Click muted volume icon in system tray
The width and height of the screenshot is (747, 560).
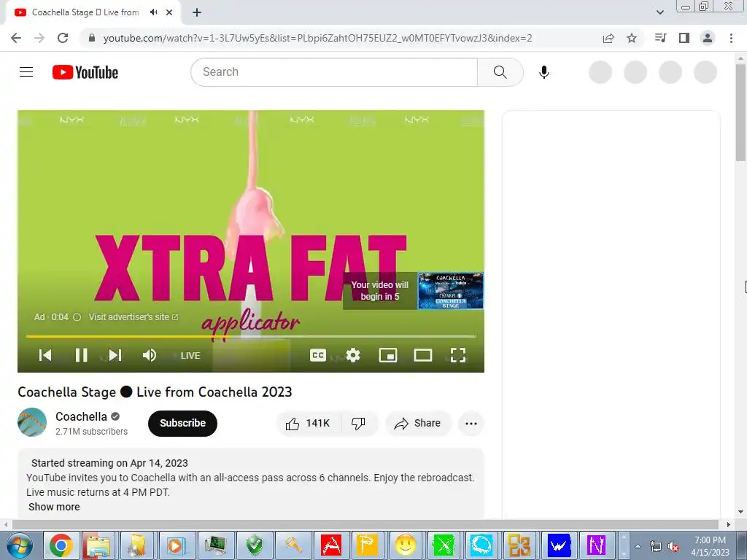(x=673, y=547)
